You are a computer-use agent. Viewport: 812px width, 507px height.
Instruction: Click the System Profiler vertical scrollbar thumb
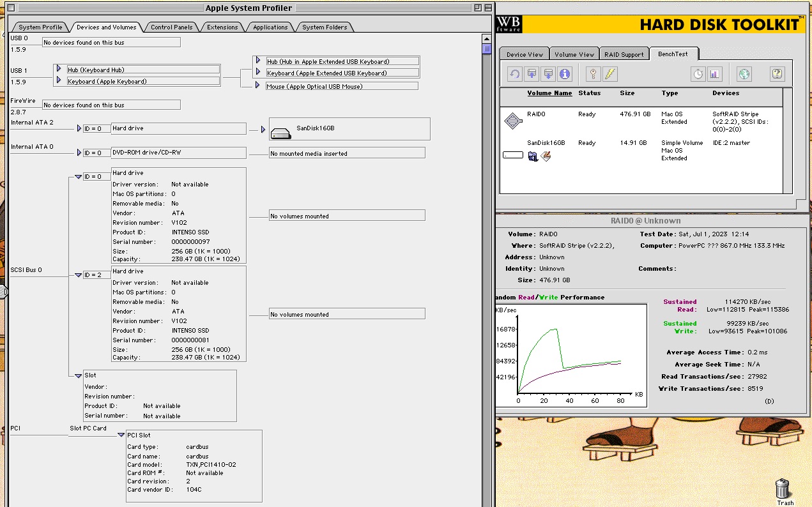click(487, 48)
